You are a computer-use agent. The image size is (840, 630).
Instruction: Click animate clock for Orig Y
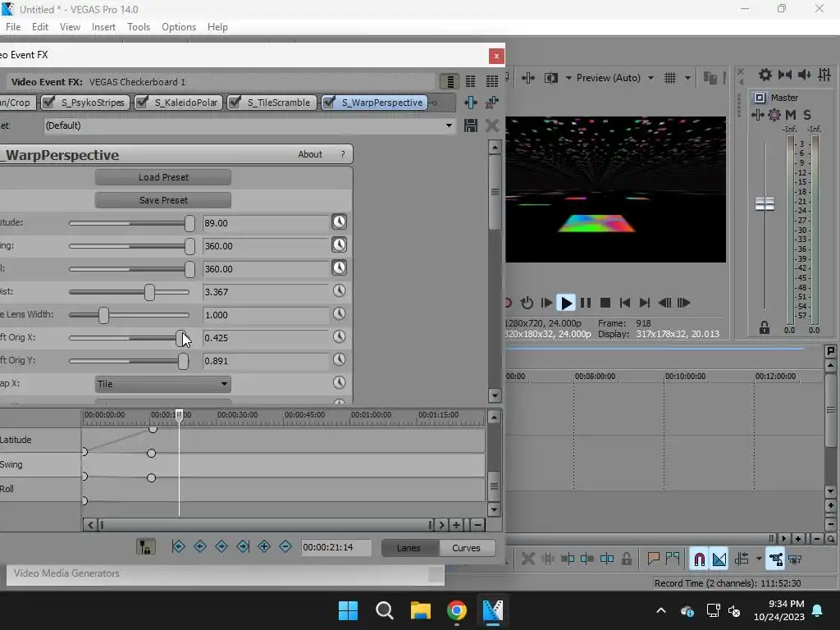(x=339, y=359)
